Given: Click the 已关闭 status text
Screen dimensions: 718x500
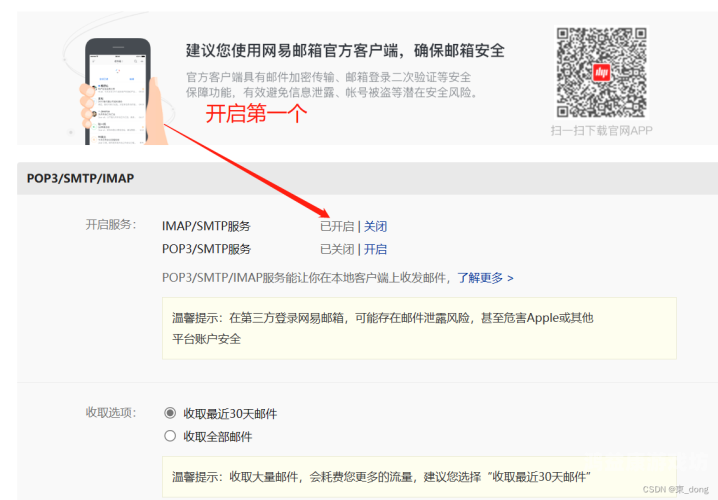Looking at the screenshot, I should pyautogui.click(x=337, y=249).
